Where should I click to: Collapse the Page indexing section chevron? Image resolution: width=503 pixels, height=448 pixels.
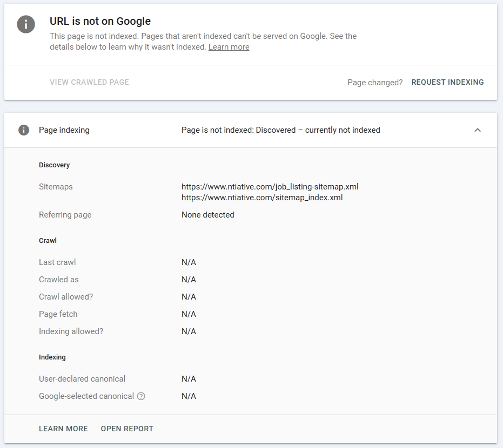tap(477, 130)
